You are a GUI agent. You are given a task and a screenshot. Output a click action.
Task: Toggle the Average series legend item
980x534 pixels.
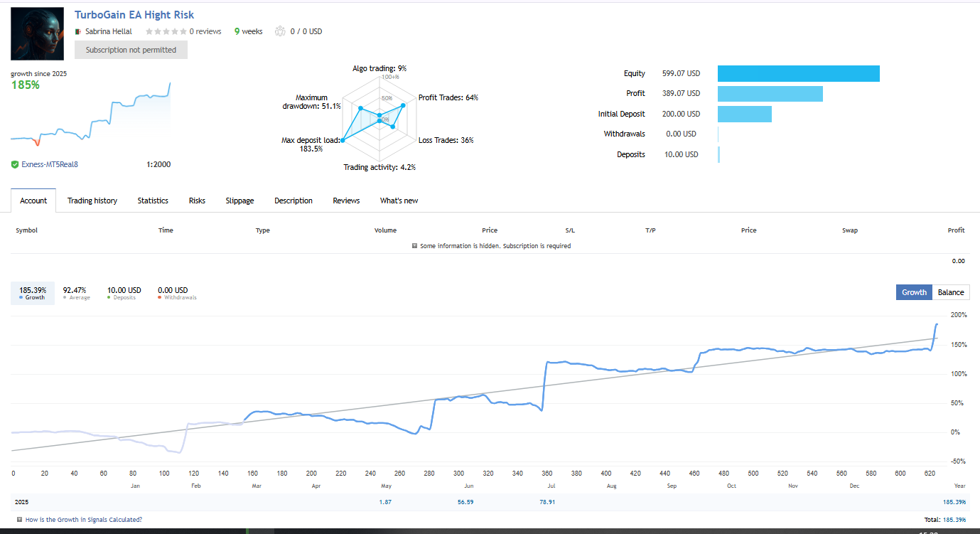click(x=75, y=293)
